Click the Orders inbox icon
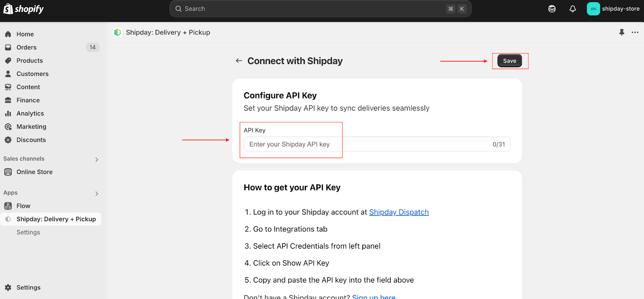Viewport: 644px width, 299px height. click(x=8, y=47)
